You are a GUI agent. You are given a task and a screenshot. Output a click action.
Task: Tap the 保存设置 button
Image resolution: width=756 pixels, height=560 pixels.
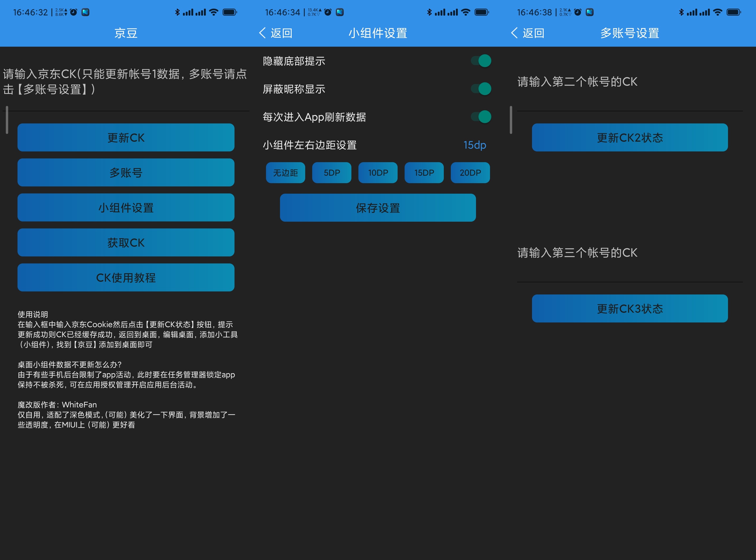pos(378,207)
